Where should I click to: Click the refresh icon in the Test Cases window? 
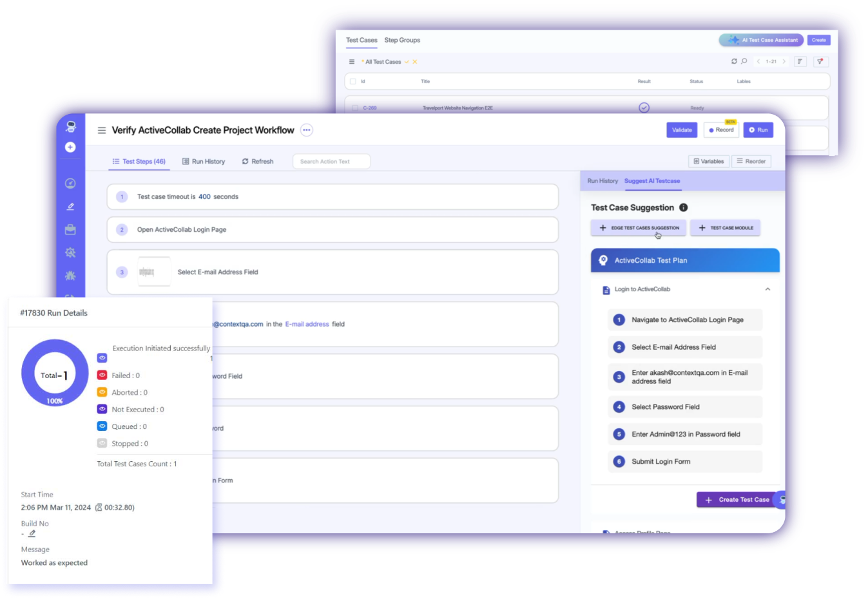(x=734, y=61)
